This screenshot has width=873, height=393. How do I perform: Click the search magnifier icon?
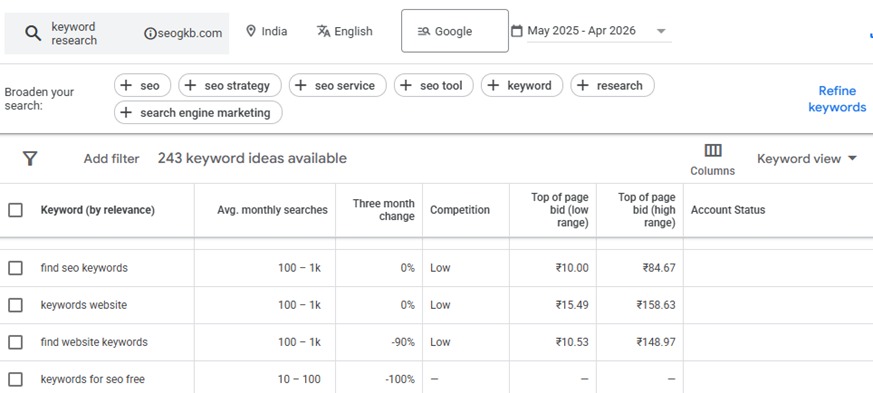(x=33, y=33)
